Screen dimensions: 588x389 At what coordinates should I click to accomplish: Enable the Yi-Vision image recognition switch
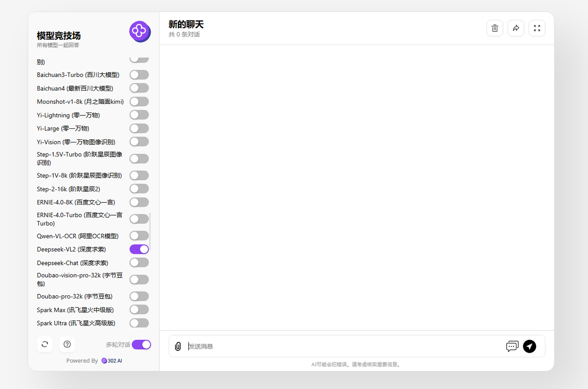[139, 142]
